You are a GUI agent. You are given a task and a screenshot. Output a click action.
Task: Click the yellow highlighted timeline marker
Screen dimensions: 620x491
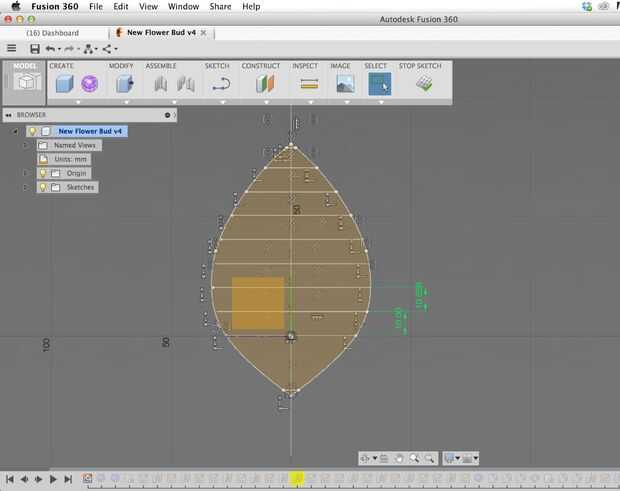[x=296, y=478]
